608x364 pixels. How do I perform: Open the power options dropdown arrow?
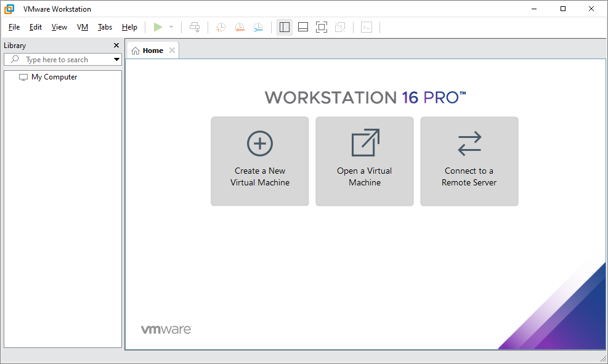tap(171, 27)
